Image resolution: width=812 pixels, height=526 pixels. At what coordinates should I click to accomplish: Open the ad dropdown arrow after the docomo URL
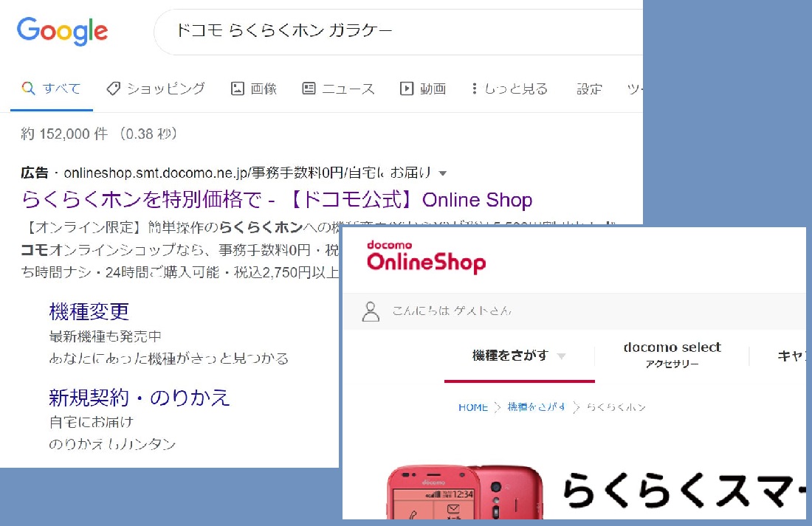442,173
